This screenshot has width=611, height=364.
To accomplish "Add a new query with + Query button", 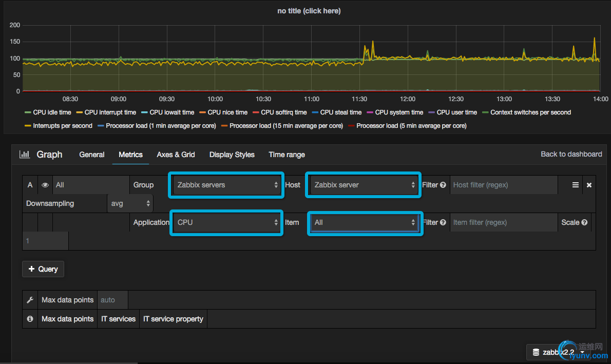I will [43, 269].
